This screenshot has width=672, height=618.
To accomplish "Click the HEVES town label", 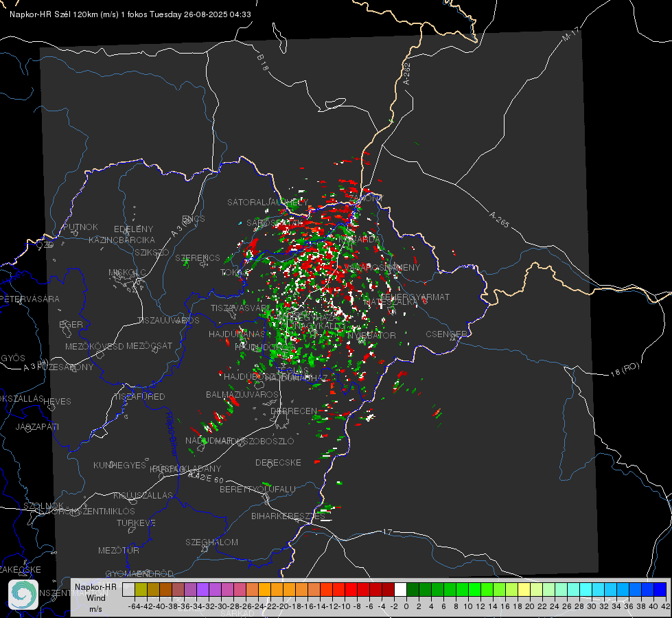I will tap(57, 402).
